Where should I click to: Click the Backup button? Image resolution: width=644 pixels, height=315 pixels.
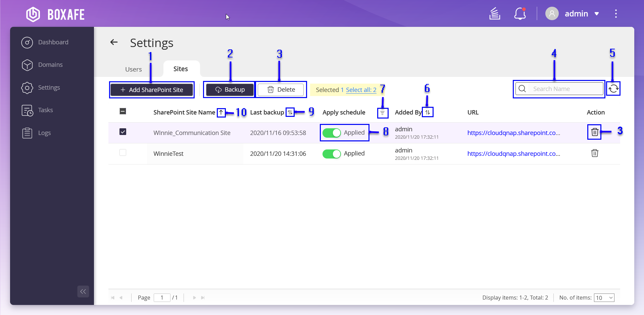[230, 90]
